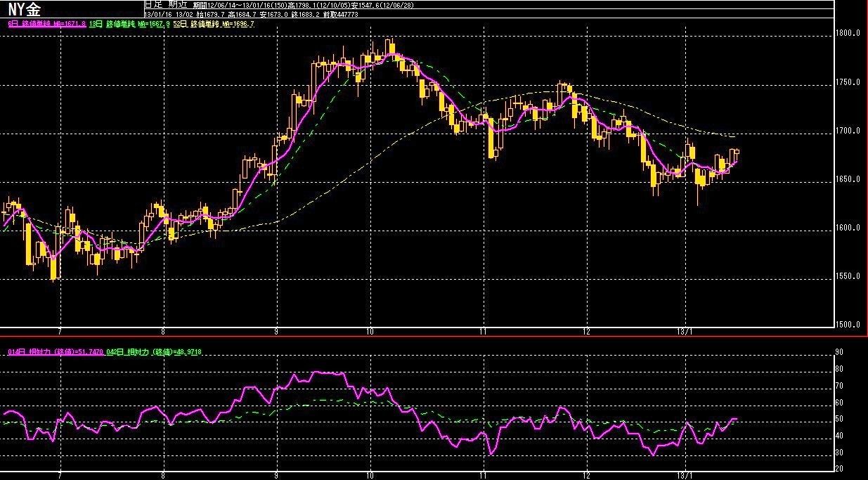Click the 前取447773 volume value
The image size is (868, 480).
340,14
